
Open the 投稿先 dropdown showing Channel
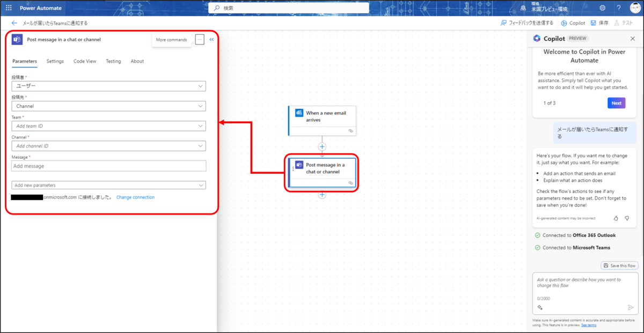(x=109, y=106)
